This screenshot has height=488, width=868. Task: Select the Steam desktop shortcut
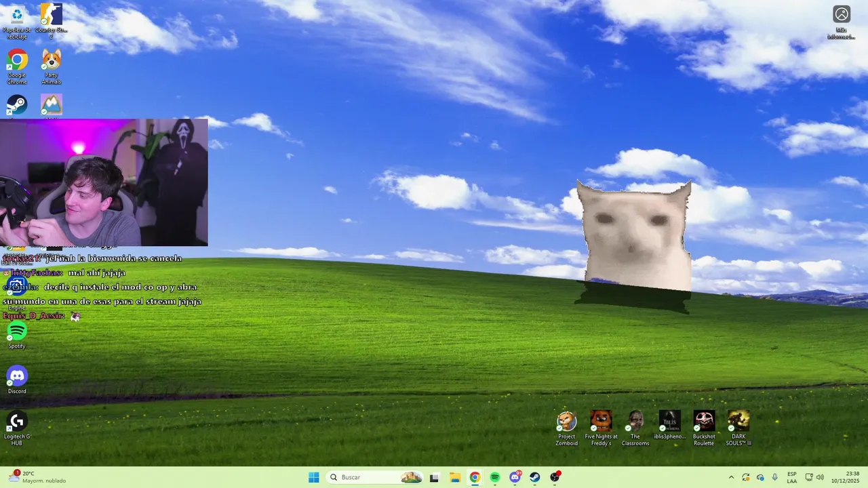[x=16, y=105]
